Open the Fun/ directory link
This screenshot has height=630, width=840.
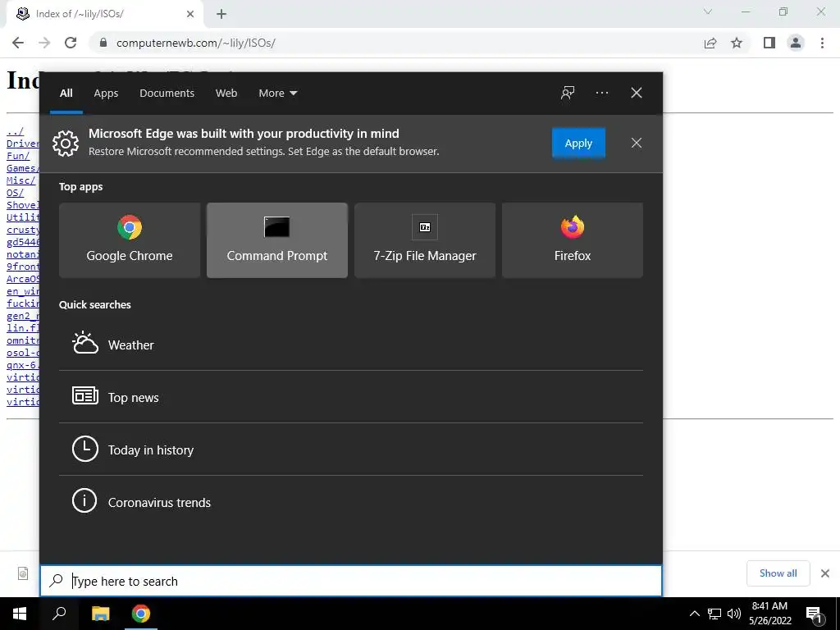(18, 156)
